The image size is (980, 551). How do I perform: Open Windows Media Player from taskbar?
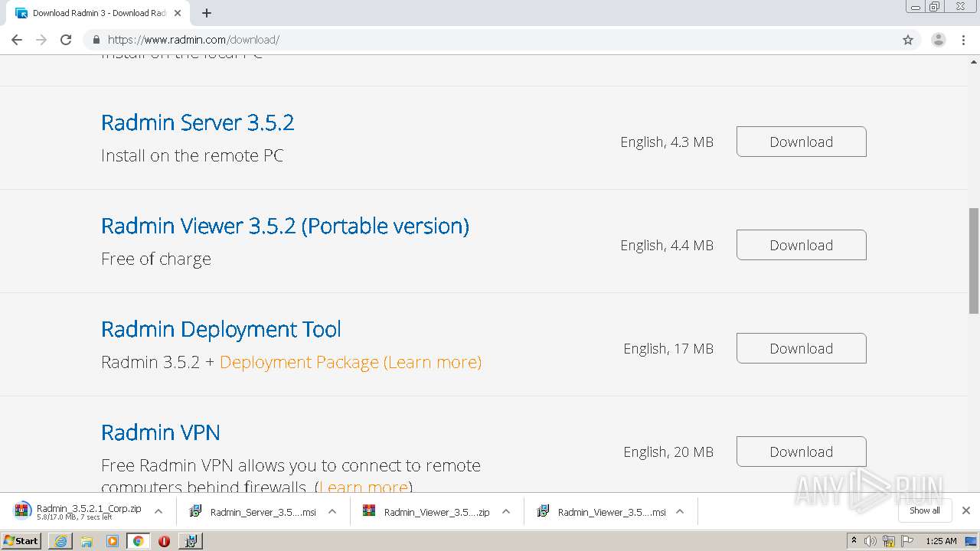113,541
